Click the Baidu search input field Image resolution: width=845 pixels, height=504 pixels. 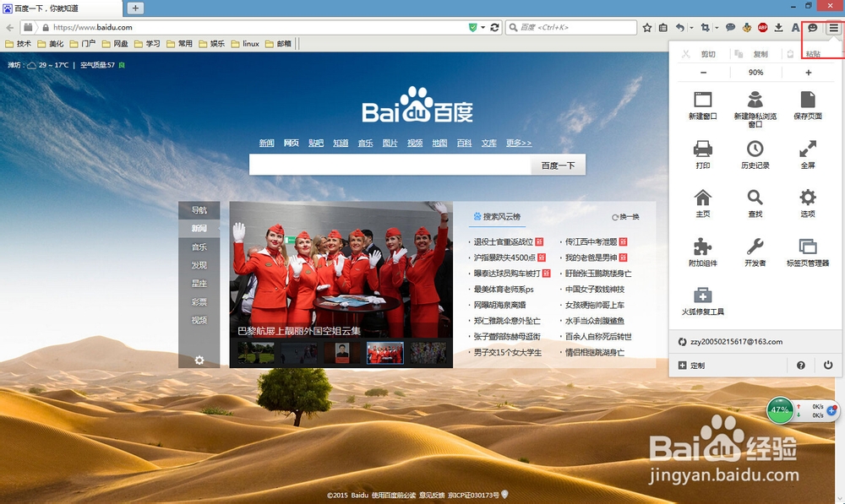(390, 165)
